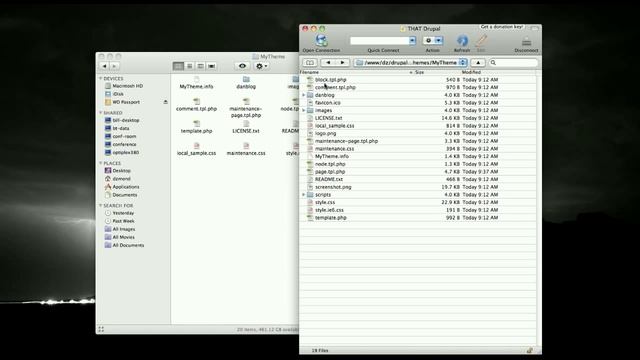Open the Action gear dropdown
Viewport: 640px width, 360px height.
(x=433, y=40)
